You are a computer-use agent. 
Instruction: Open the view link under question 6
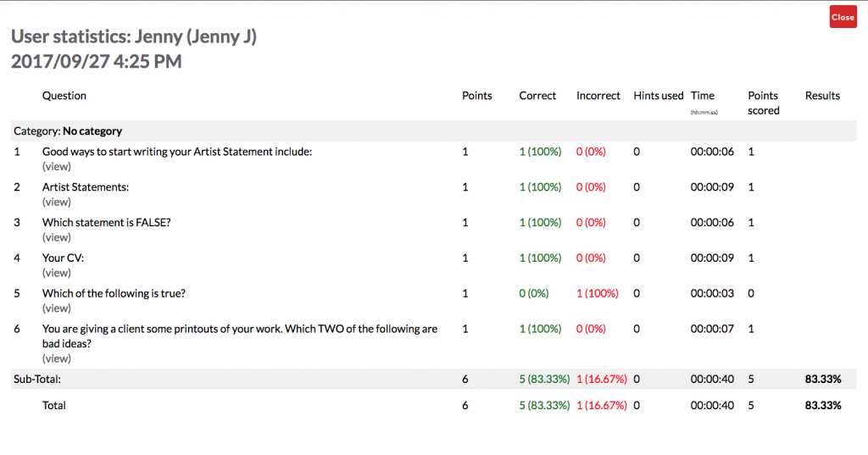click(x=57, y=358)
